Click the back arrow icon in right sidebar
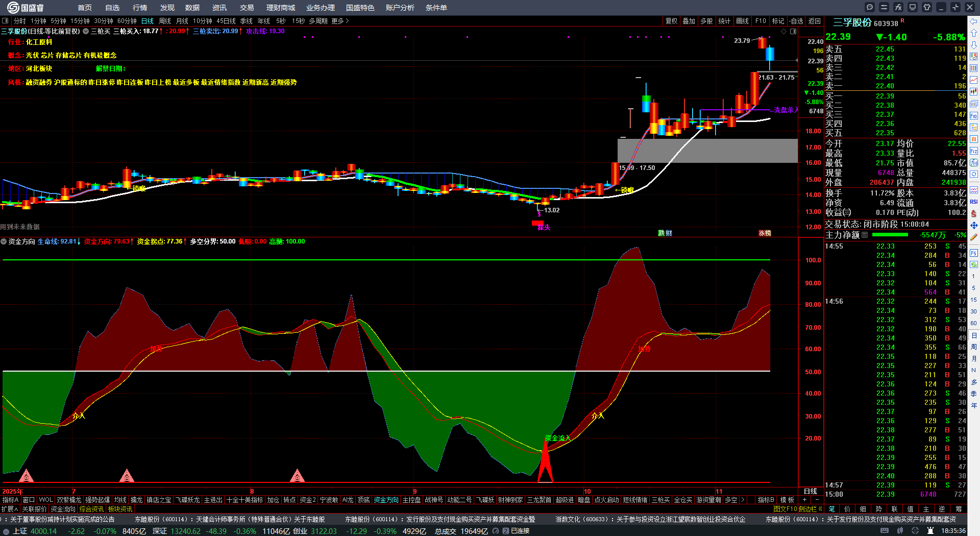This screenshot has height=536, width=980. pyautogui.click(x=974, y=21)
